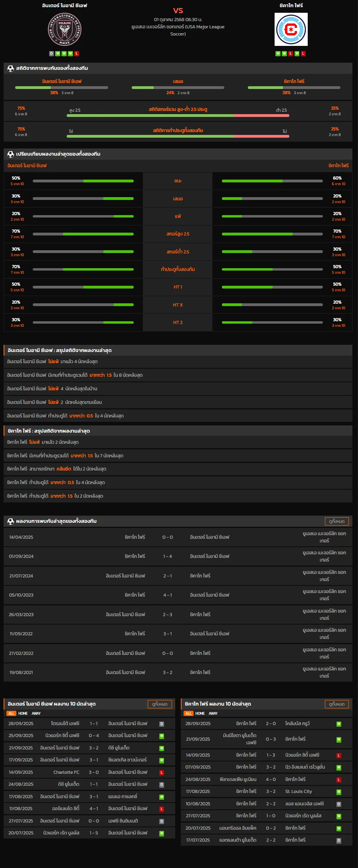Click soccer ball icon beside เปรียบเทียบผลงานล่าสุดของทั้งสองทีม
Image resolution: width=358 pixels, height=868 pixels.
(x=11, y=154)
